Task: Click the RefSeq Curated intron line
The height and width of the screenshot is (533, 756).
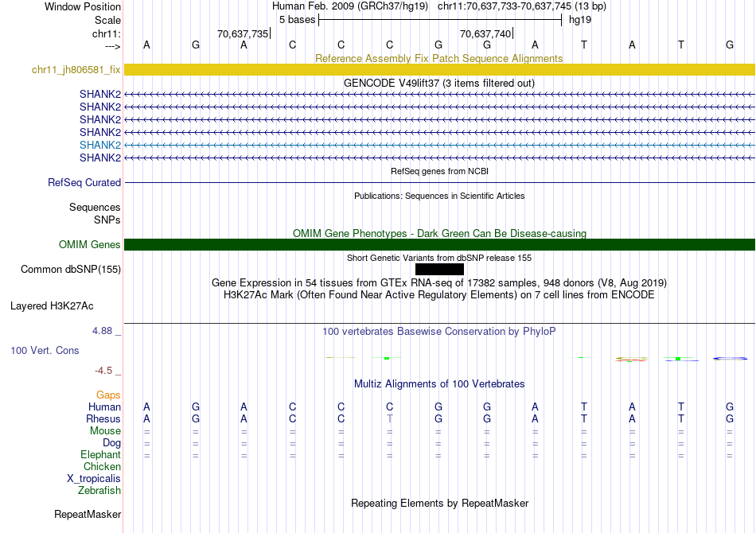Action: click(x=439, y=183)
